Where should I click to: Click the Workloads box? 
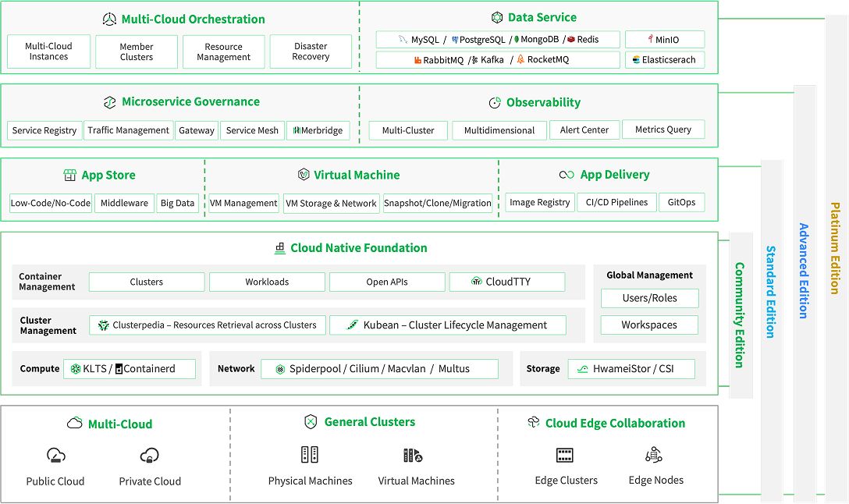(267, 282)
